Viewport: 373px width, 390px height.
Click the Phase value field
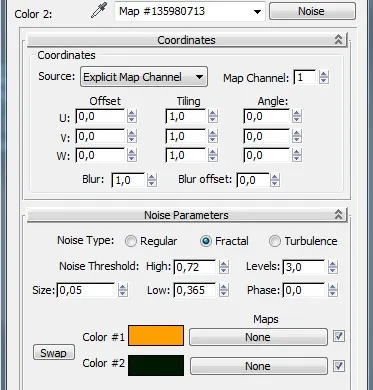tap(303, 290)
